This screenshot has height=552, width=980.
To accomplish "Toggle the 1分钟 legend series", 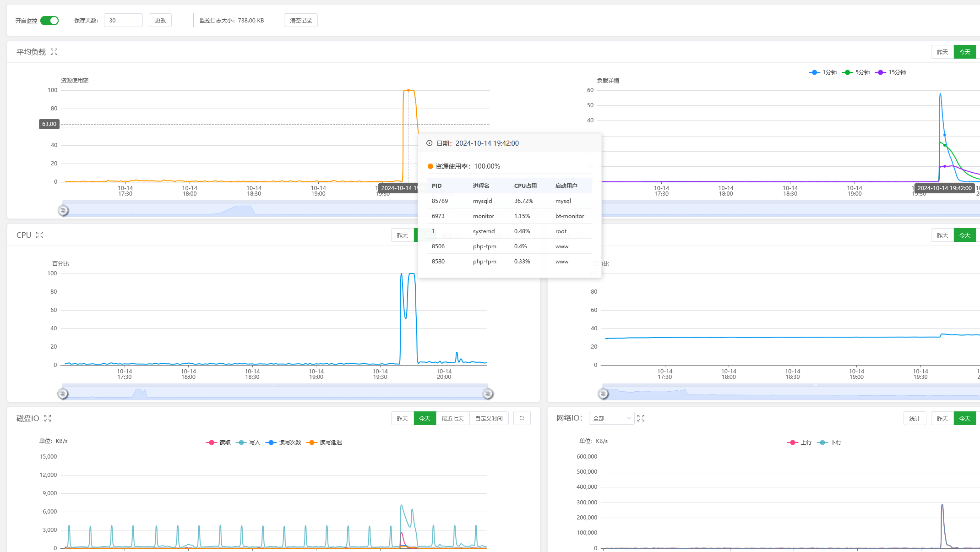I will [823, 72].
